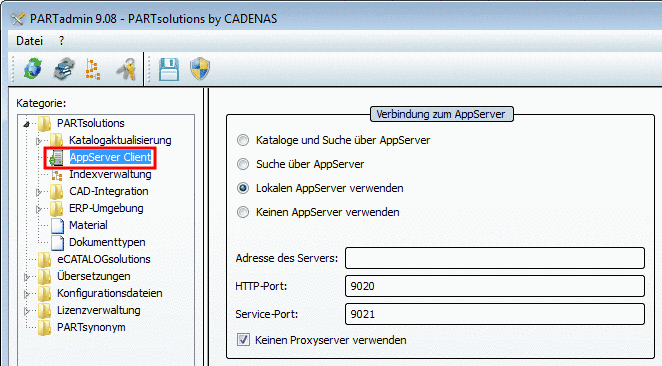
Task: Select Lizenzverwaltung tree label
Action: tap(98, 310)
